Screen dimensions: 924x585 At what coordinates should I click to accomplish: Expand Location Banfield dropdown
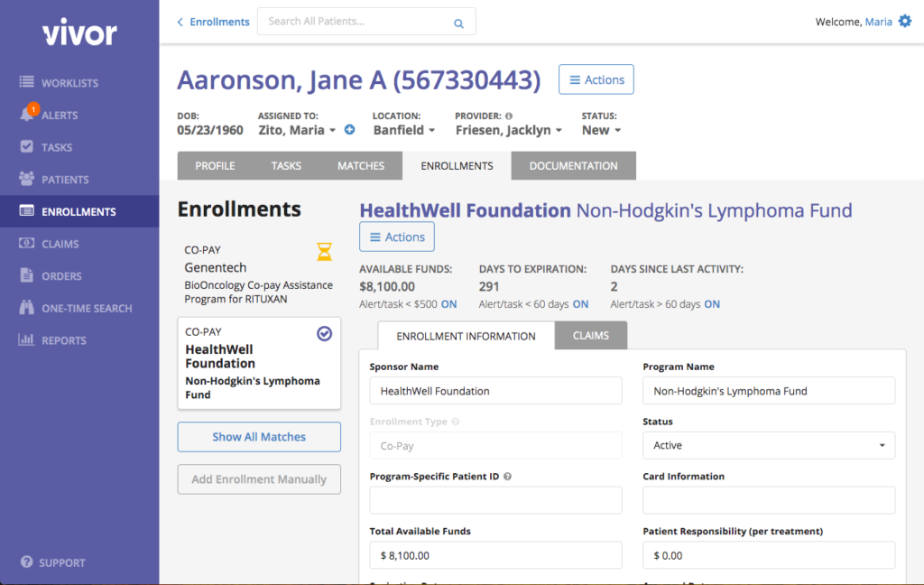click(403, 130)
